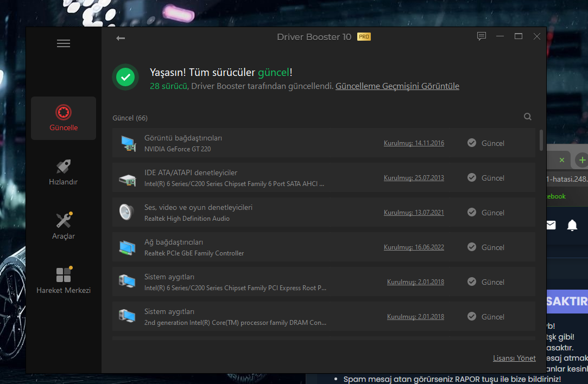Viewport: 588px width, 384px height.
Task: Minimize the Driver Booster window
Action: 500,36
